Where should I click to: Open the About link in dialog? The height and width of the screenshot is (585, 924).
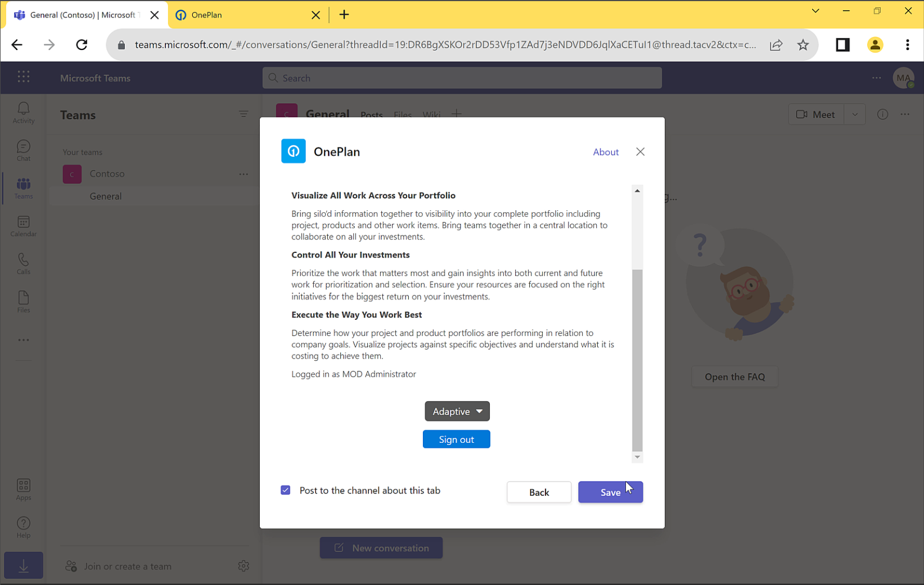click(x=606, y=152)
